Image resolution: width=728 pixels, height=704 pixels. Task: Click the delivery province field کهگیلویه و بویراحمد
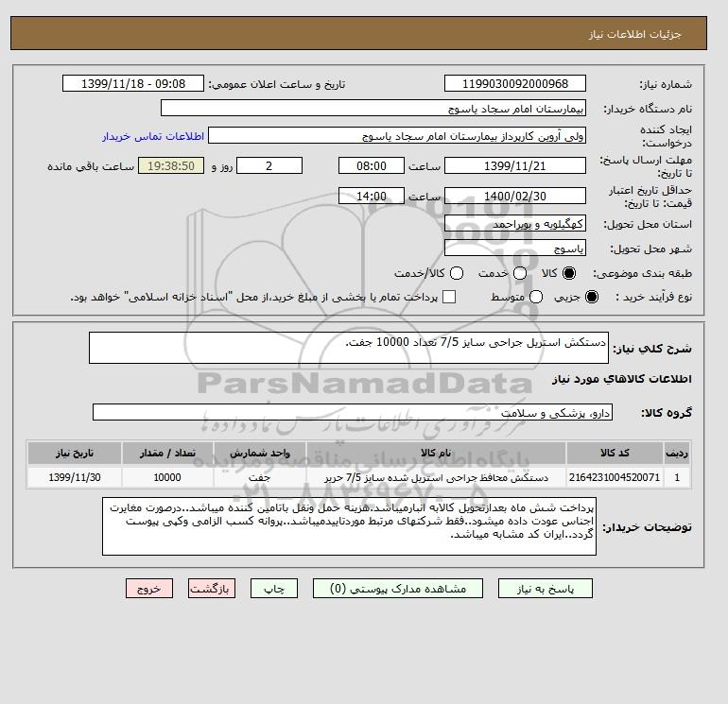pos(515,224)
